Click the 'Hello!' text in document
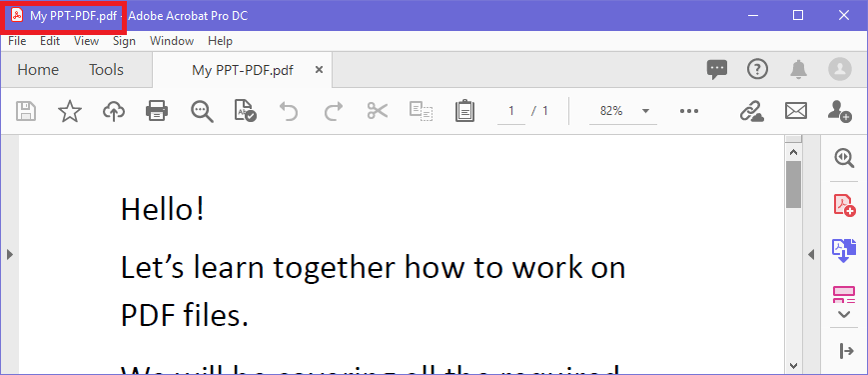The image size is (868, 375). pyautogui.click(x=163, y=209)
